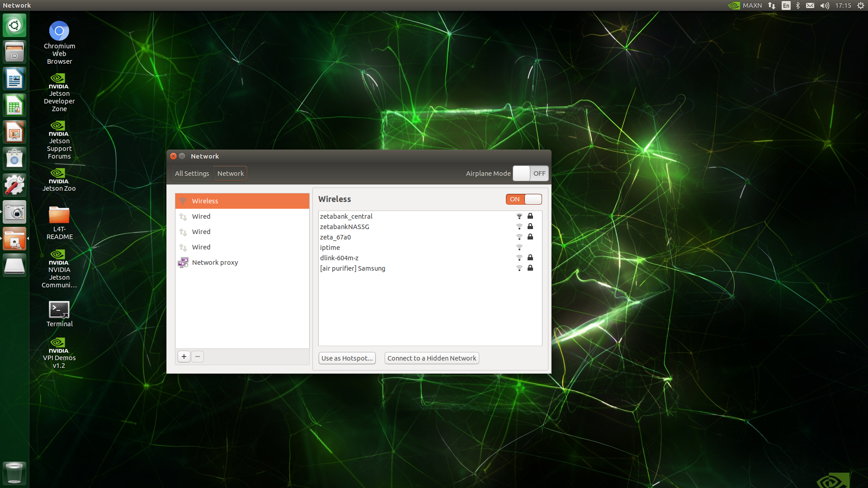
Task: Open removable drive launcher icon
Action: [x=14, y=265]
